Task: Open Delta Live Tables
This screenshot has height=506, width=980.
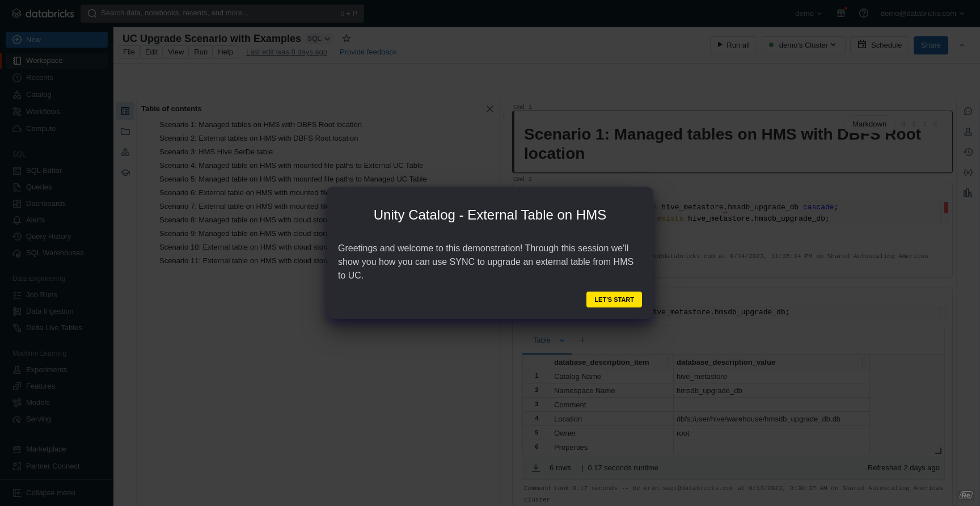Action: (57, 328)
